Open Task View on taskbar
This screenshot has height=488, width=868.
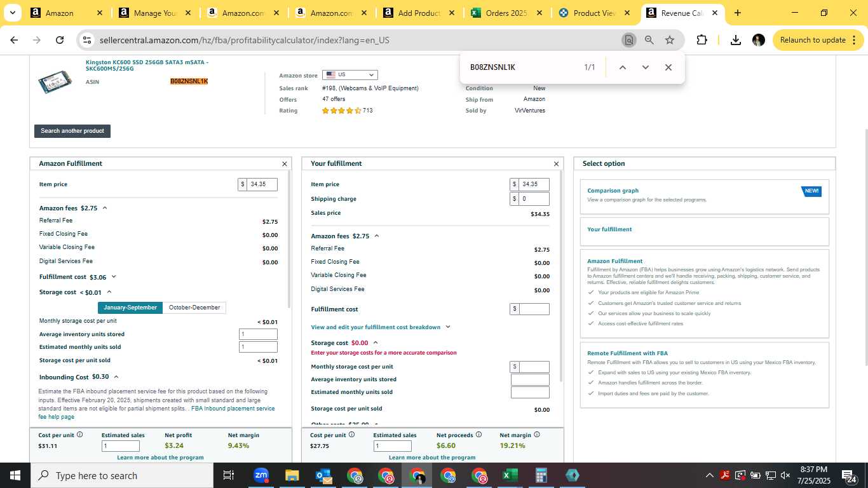click(x=229, y=475)
